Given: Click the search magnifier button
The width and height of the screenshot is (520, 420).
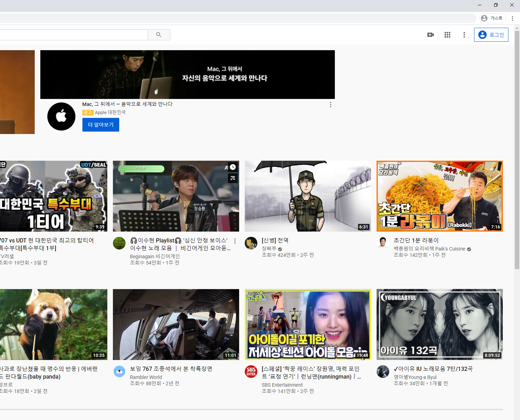Looking at the screenshot, I should click(159, 35).
